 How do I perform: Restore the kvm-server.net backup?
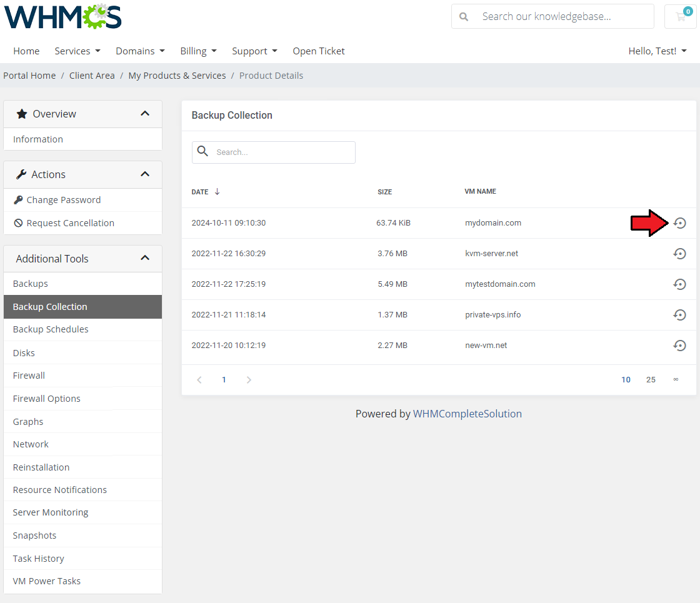click(679, 254)
